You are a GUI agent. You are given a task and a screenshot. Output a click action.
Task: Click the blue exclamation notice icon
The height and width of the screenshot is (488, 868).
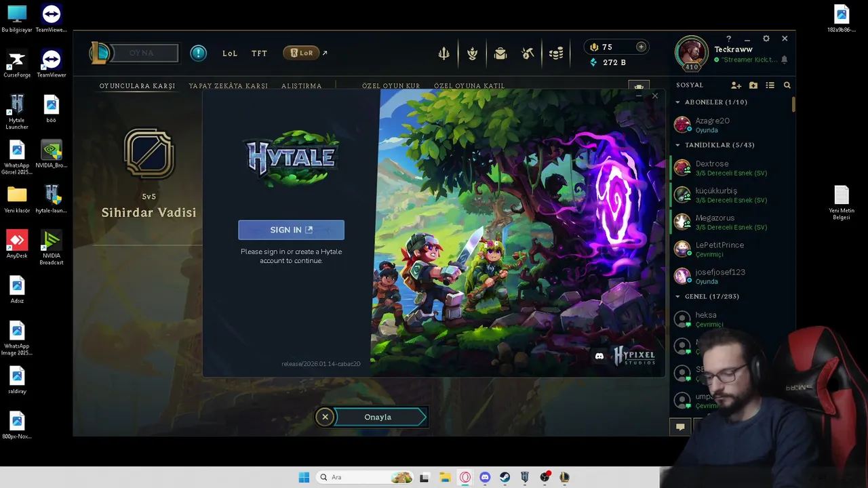pyautogui.click(x=198, y=53)
